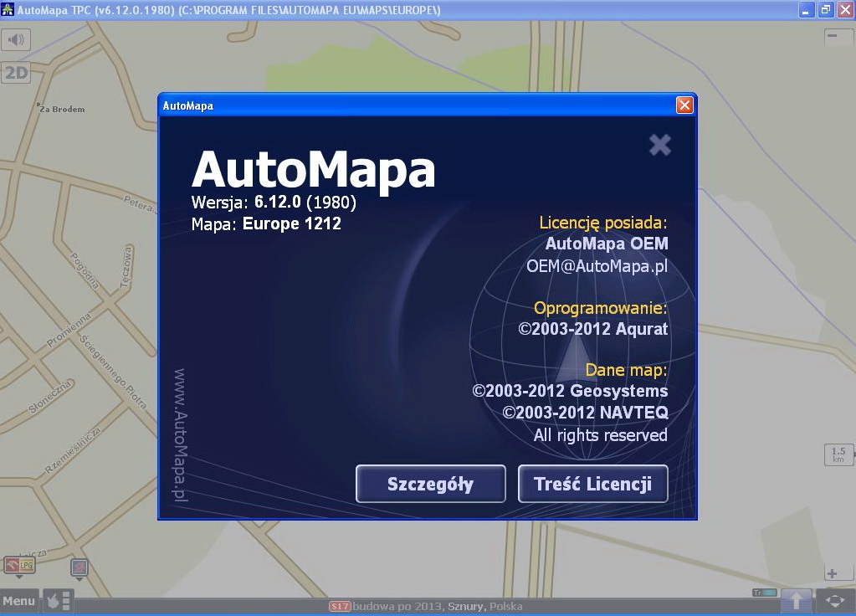The height and width of the screenshot is (616, 856).
Task: Click the Promienna street label
Action: click(69, 330)
